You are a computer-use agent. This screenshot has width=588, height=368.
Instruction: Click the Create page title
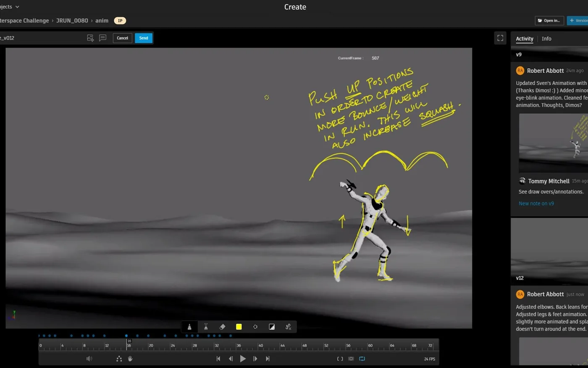coord(295,7)
